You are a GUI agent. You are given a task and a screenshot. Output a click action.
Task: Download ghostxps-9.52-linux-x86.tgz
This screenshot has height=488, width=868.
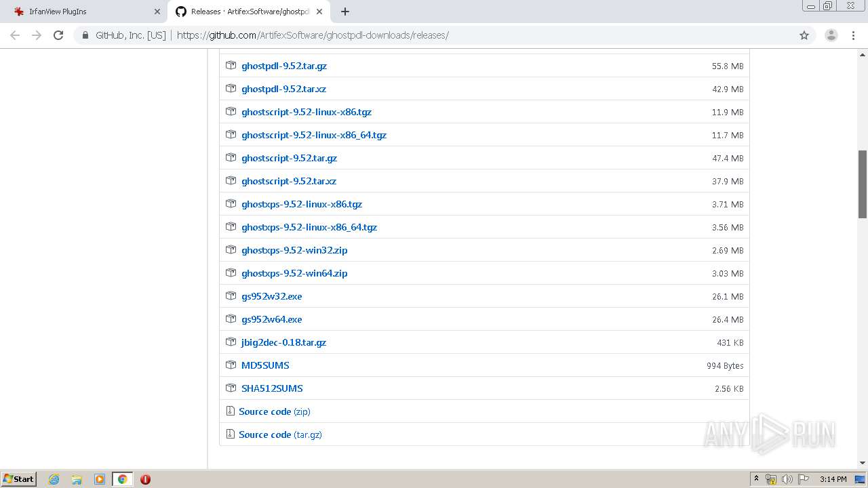(x=302, y=204)
